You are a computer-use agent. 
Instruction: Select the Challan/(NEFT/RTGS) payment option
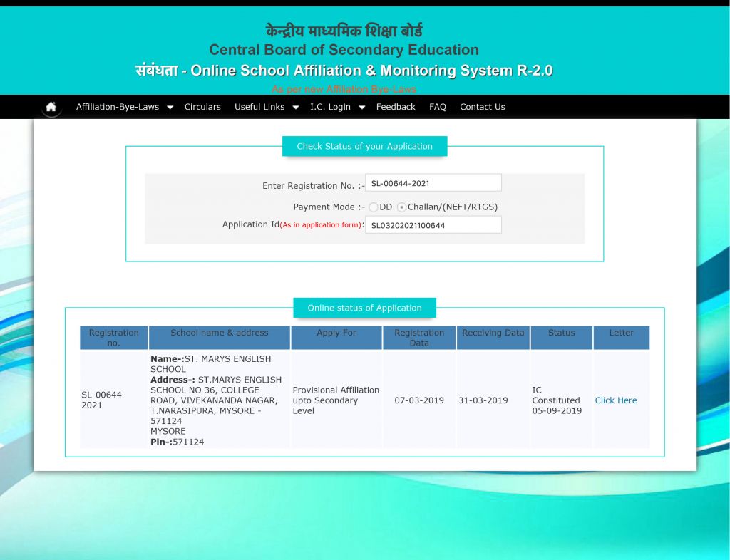coord(401,207)
